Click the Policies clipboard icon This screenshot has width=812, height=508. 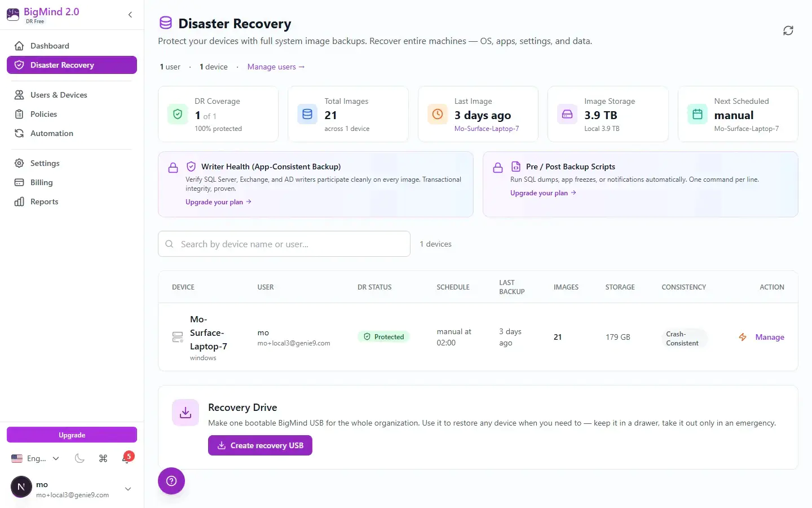(x=19, y=114)
